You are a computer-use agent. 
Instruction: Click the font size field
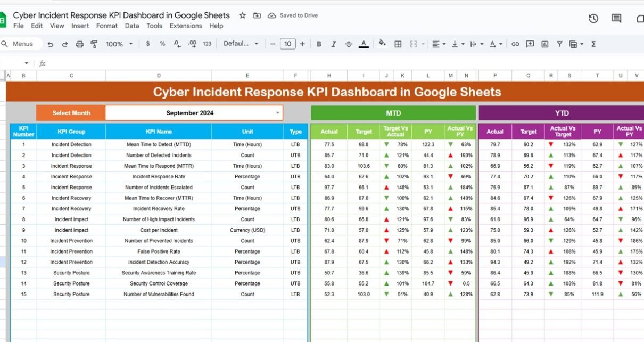point(287,44)
